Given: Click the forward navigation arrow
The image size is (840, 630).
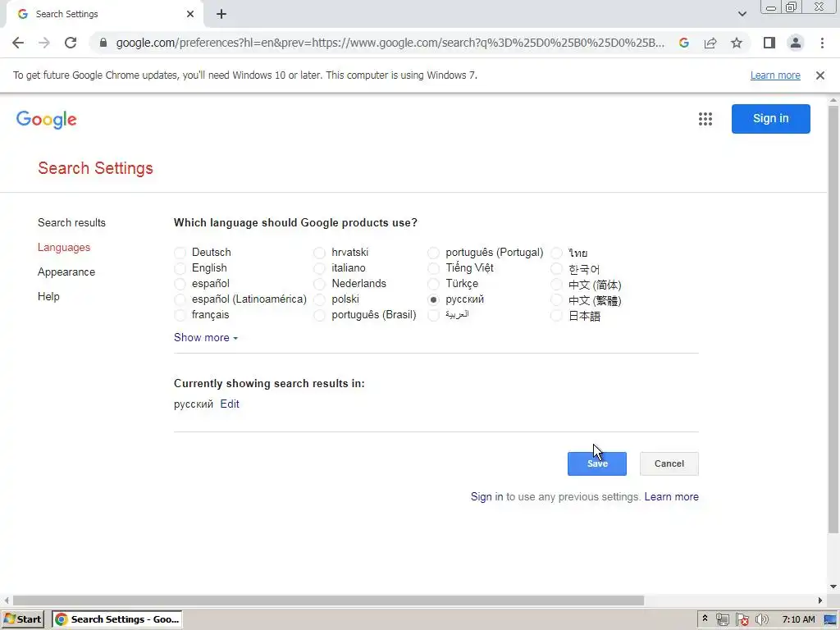Looking at the screenshot, I should [44, 43].
